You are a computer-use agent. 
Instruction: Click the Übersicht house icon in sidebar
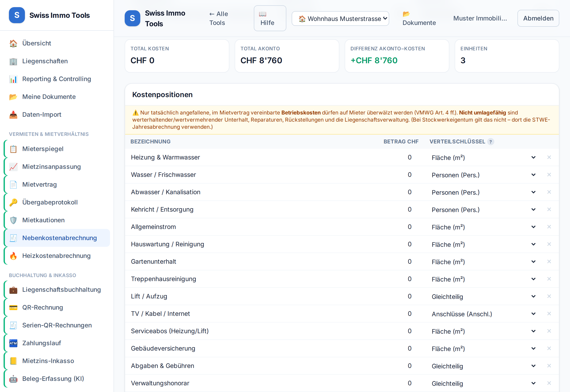point(13,43)
